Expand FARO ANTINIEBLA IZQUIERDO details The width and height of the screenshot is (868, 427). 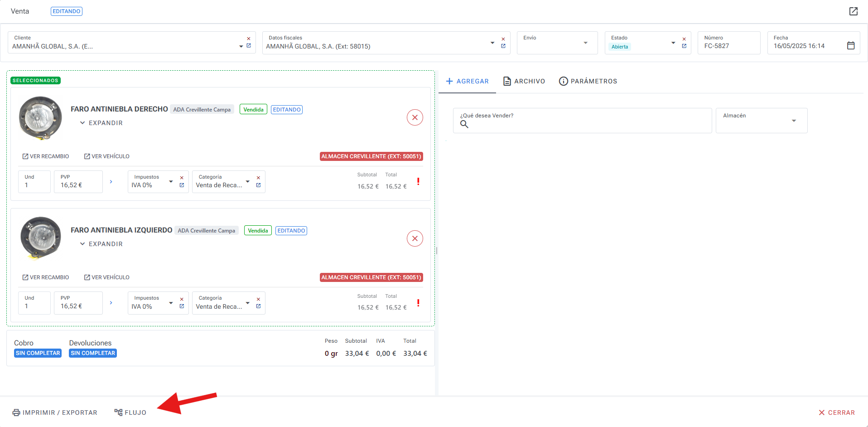click(x=101, y=244)
